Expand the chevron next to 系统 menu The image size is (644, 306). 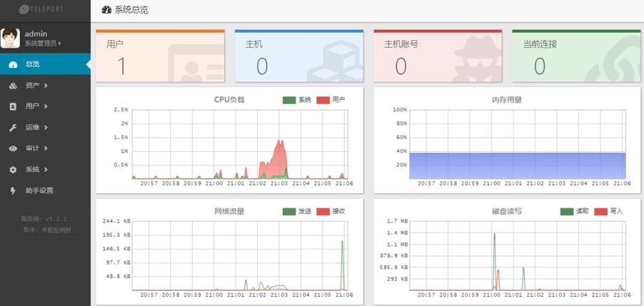[x=46, y=170]
